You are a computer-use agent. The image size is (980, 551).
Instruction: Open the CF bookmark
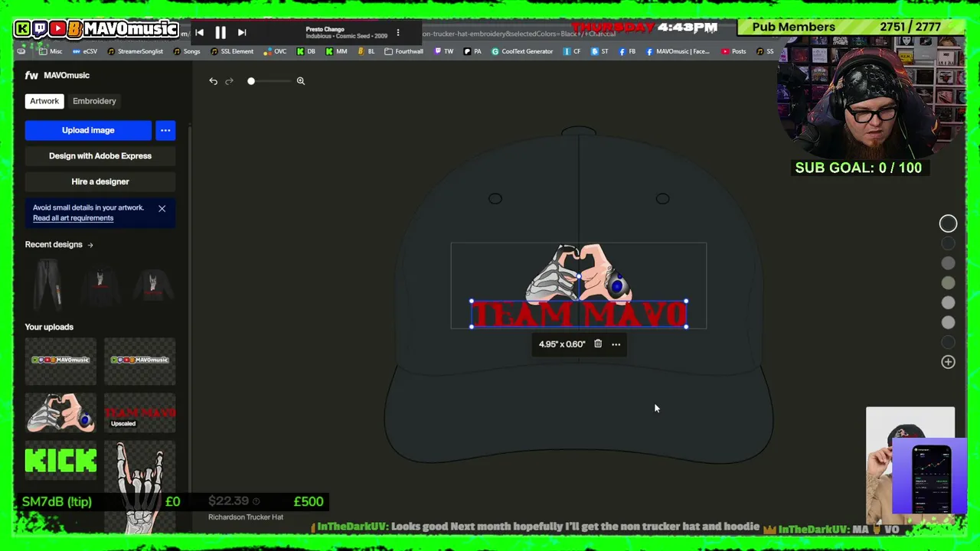[572, 51]
